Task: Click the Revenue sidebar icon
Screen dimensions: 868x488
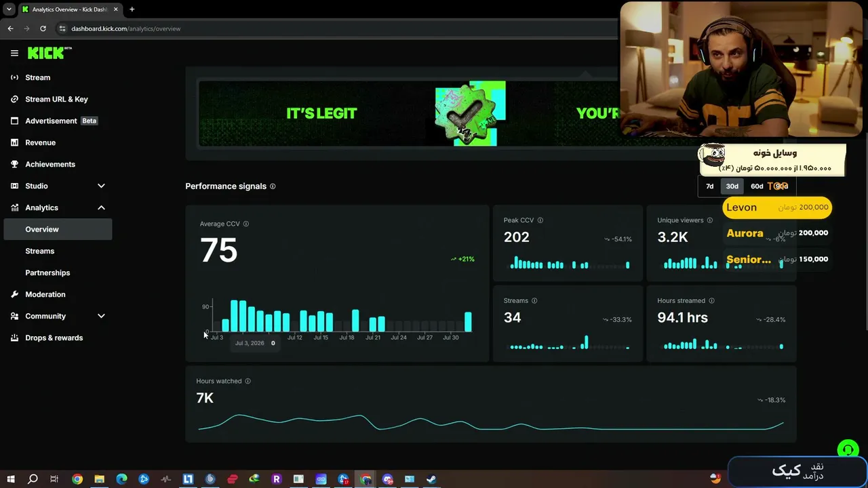Action: coord(14,142)
